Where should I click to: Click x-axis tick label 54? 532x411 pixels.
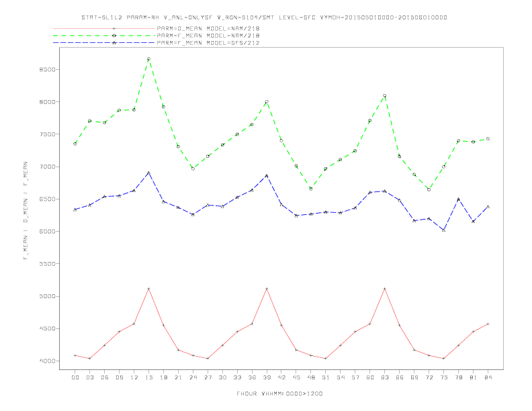(x=341, y=377)
